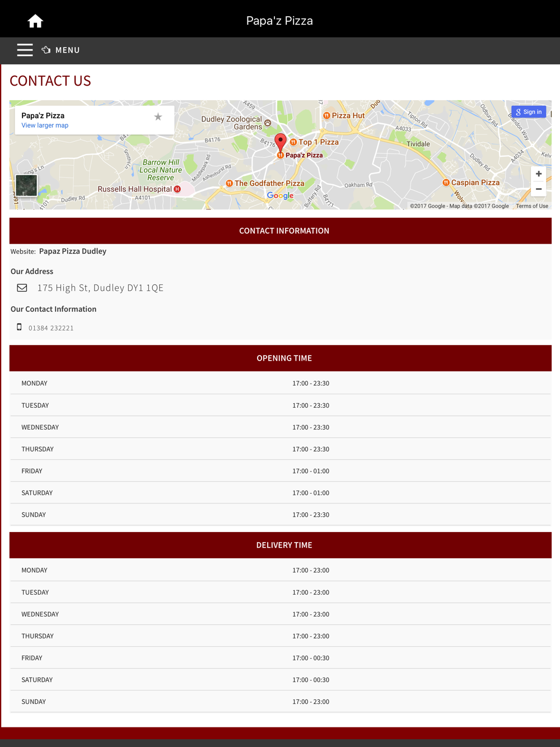Select Saturday delivery hours 17:00 - 00:30
Screen dimensions: 560x747
[311, 680]
